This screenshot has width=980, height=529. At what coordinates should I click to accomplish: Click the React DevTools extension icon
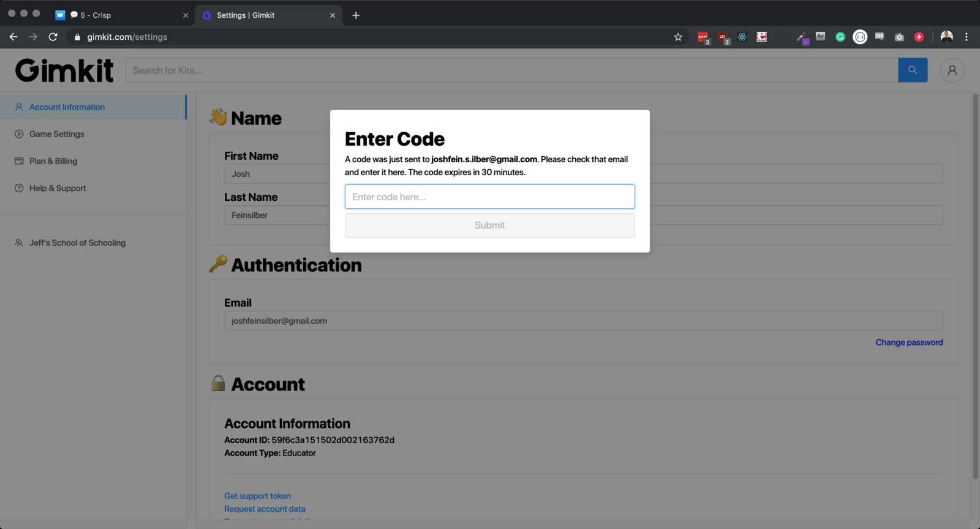pyautogui.click(x=742, y=37)
